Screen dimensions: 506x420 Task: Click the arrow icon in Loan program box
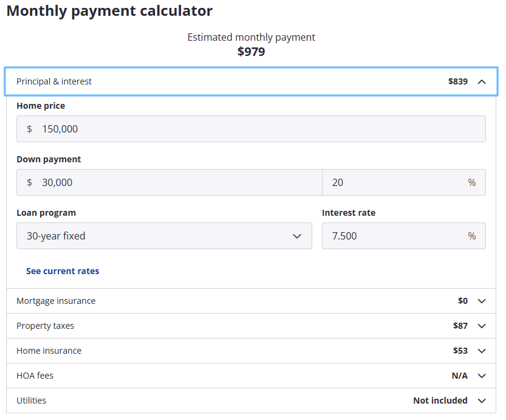pyautogui.click(x=297, y=236)
